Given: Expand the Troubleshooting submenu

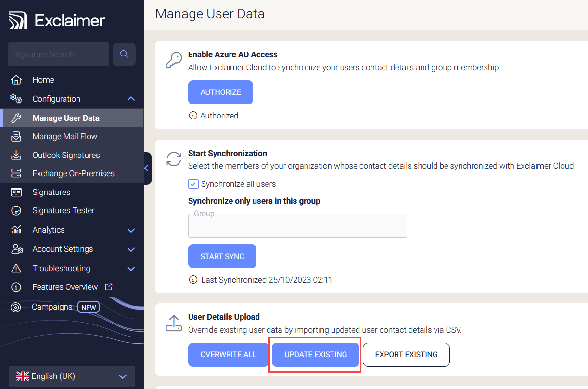Looking at the screenshot, I should (130, 269).
